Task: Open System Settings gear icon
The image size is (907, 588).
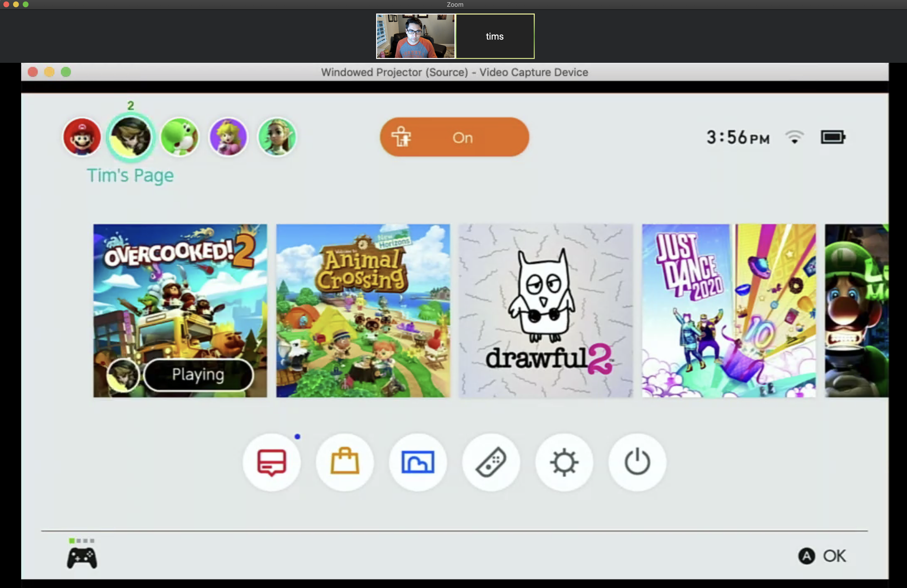Action: tap(564, 462)
